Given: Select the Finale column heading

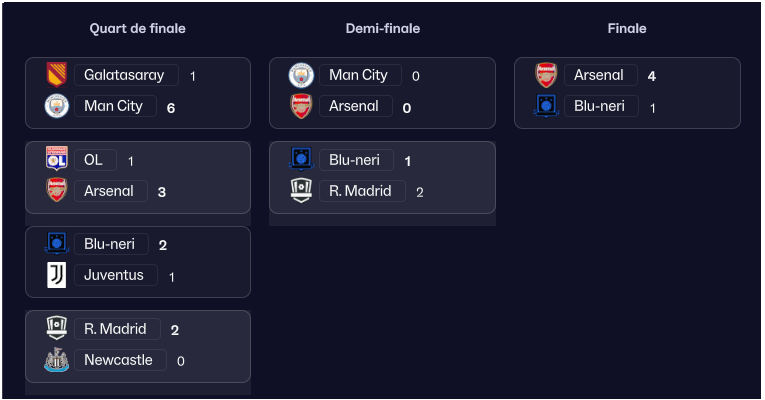Looking at the screenshot, I should [x=627, y=29].
